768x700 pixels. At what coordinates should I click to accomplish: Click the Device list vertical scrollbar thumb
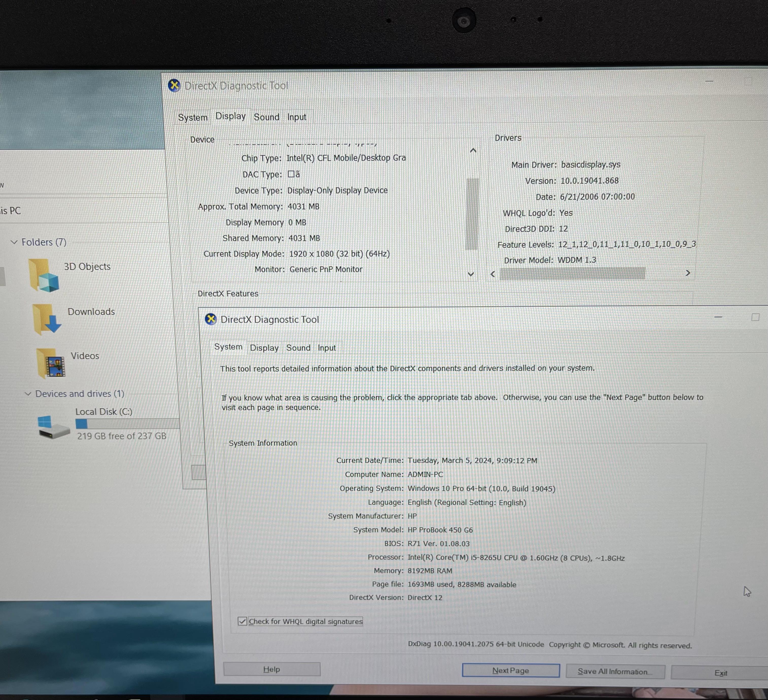(472, 214)
